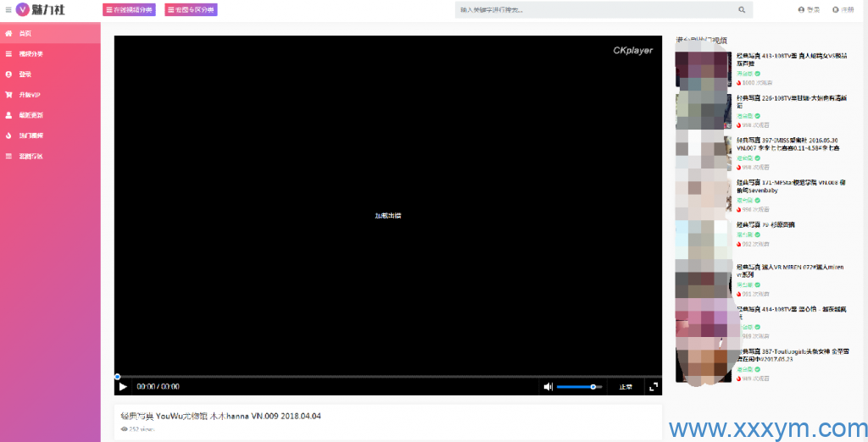Click the flame icon for 热门视频
This screenshot has height=442, width=868.
tap(8, 135)
